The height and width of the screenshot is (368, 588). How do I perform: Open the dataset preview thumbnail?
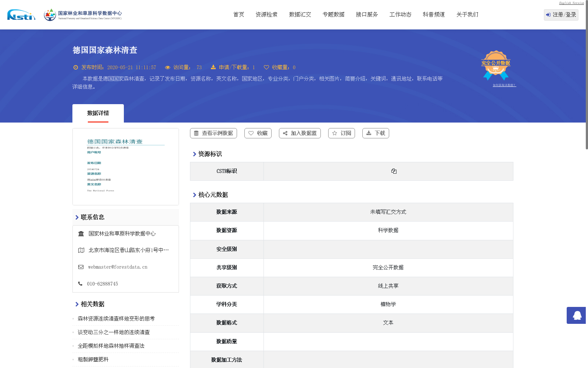(x=126, y=167)
